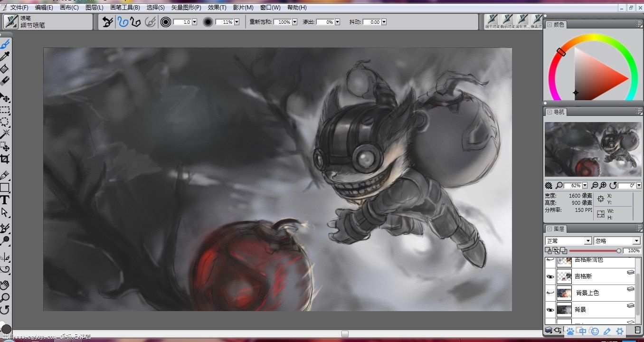Open the brush opacity 11% dropdown arrow

(237, 22)
